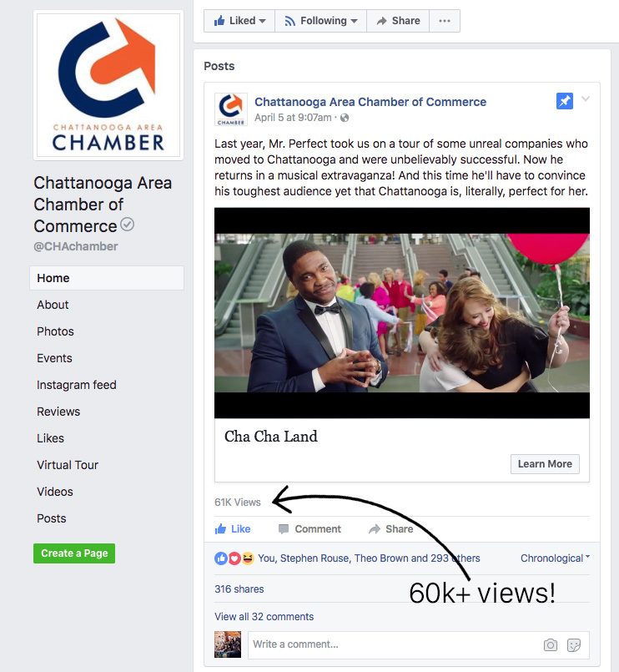Open the sticker icon in comment box
The image size is (619, 672).
click(x=574, y=644)
